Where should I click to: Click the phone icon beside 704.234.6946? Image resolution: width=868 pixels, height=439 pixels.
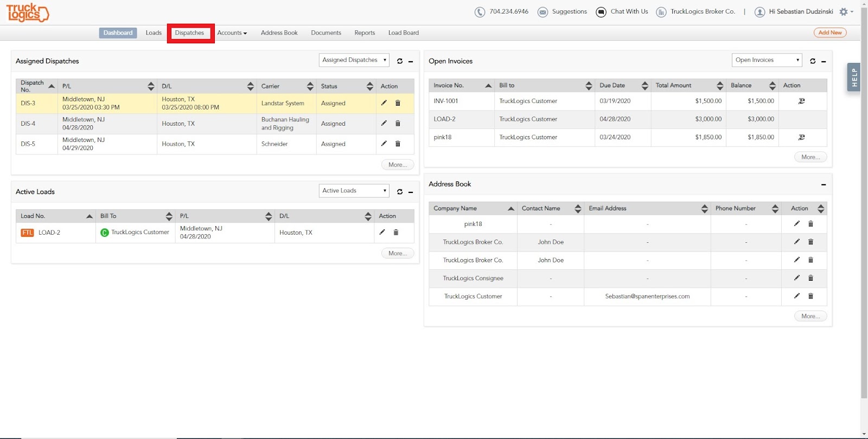click(480, 12)
